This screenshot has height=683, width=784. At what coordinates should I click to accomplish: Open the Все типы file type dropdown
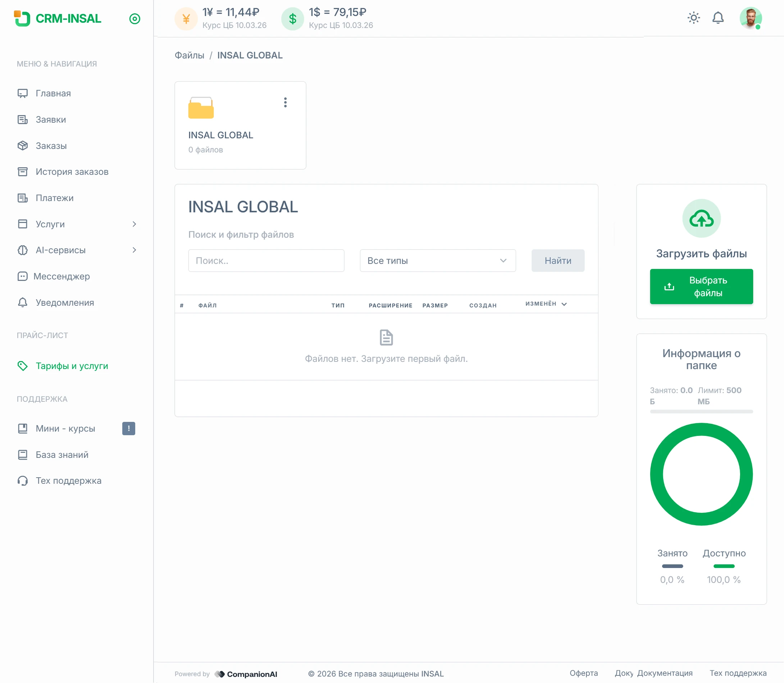point(437,261)
